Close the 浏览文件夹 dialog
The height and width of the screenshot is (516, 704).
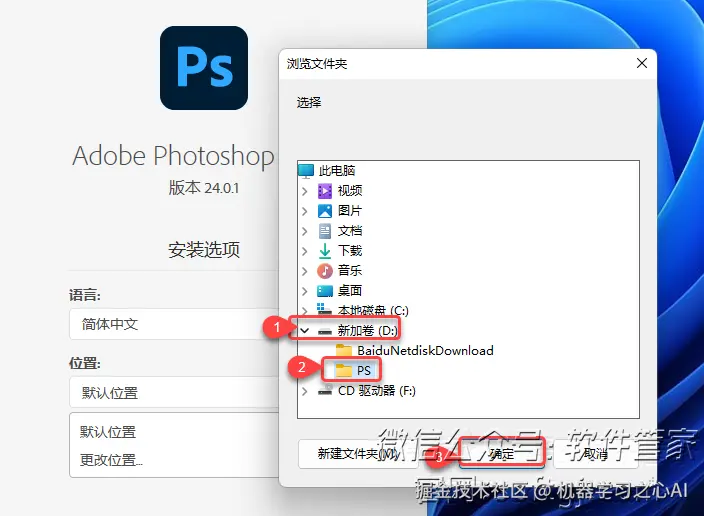(x=642, y=63)
